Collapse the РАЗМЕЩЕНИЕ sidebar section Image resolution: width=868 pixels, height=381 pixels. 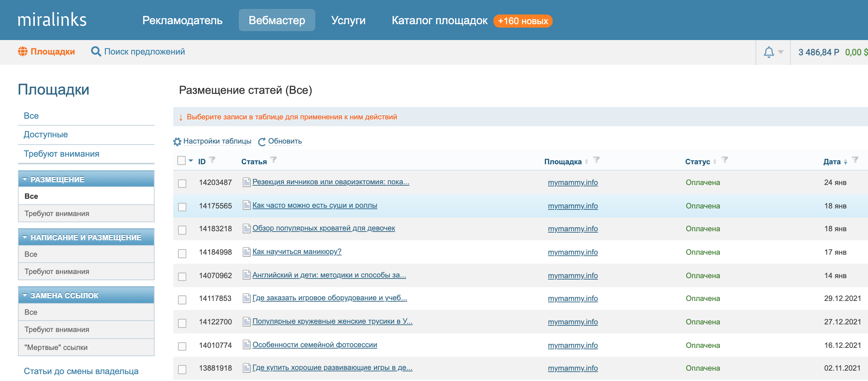point(25,179)
